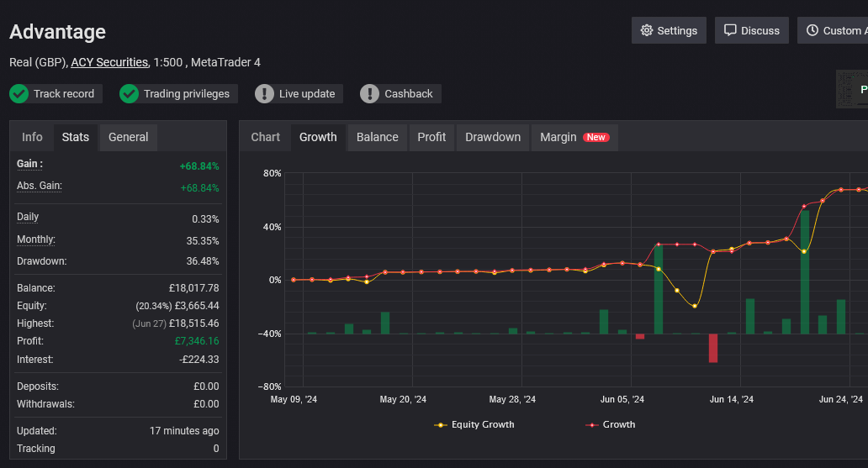The height and width of the screenshot is (468, 868).
Task: Click the Custom clock icon
Action: click(x=812, y=30)
